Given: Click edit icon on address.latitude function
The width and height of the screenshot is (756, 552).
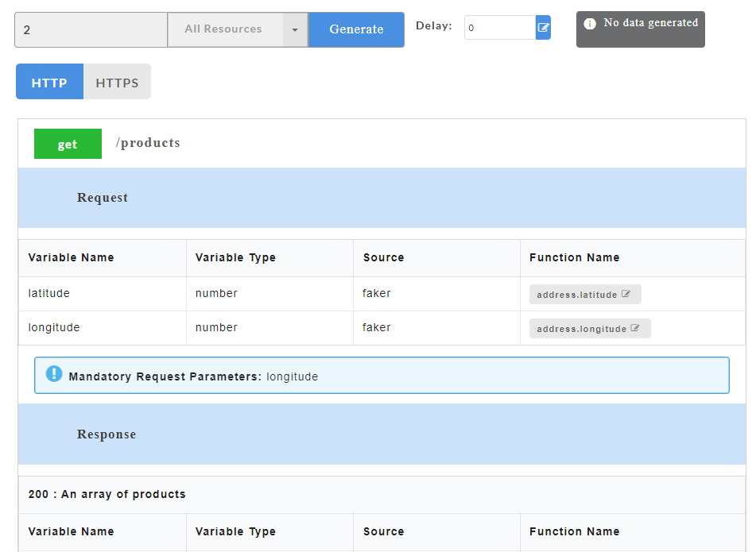Looking at the screenshot, I should [x=626, y=294].
